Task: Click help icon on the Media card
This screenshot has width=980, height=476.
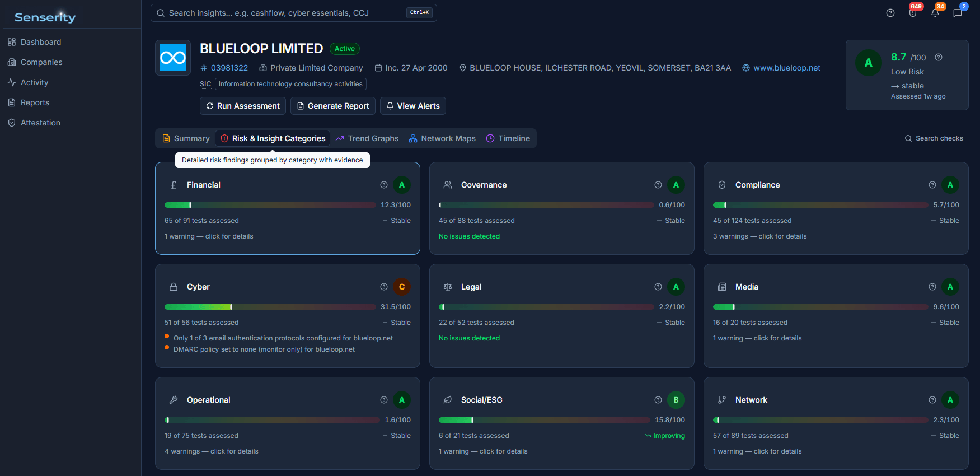Action: coord(932,287)
